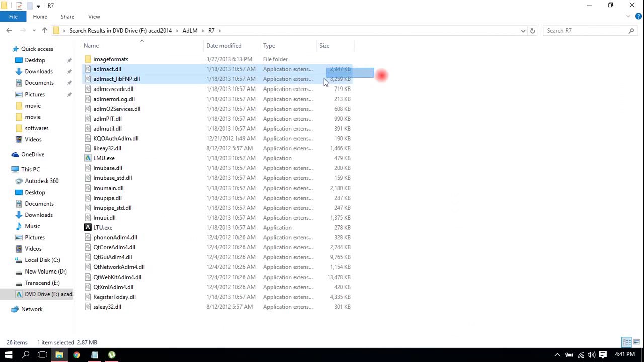Click the 4:41 PM taskbar clock
The width and height of the screenshot is (644, 362).
click(x=625, y=355)
